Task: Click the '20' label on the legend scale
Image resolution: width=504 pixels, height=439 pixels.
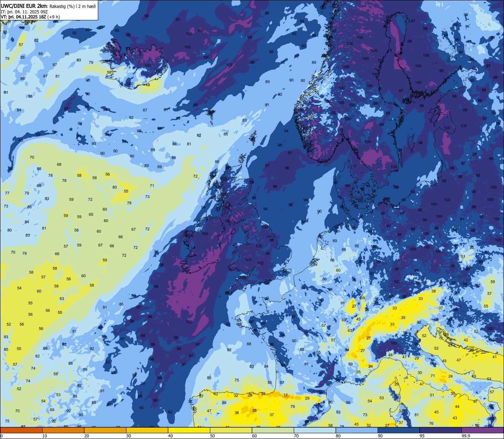Action: click(87, 436)
